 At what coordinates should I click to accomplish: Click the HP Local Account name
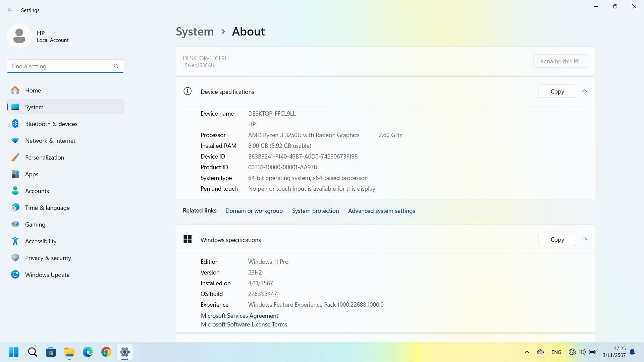(x=53, y=36)
